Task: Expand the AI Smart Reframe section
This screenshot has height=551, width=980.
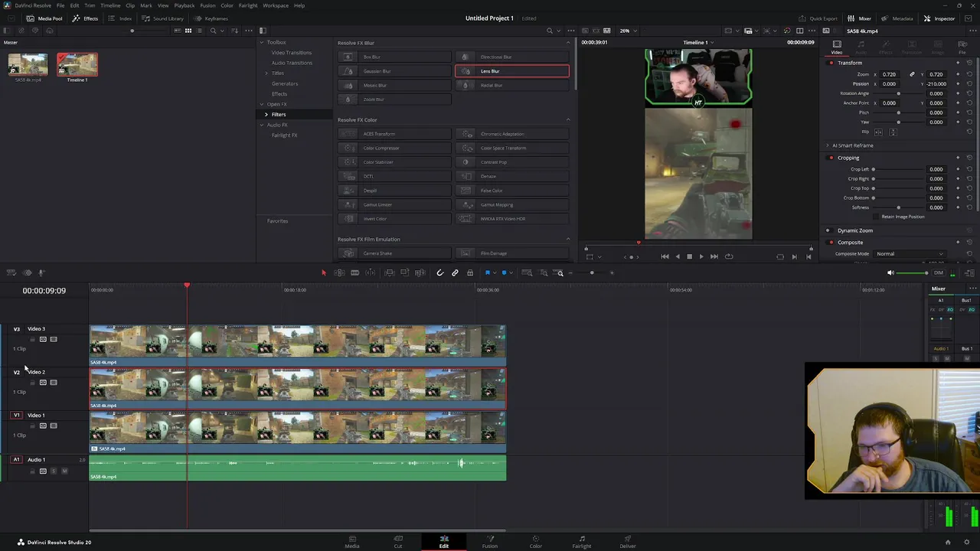Action: click(828, 145)
